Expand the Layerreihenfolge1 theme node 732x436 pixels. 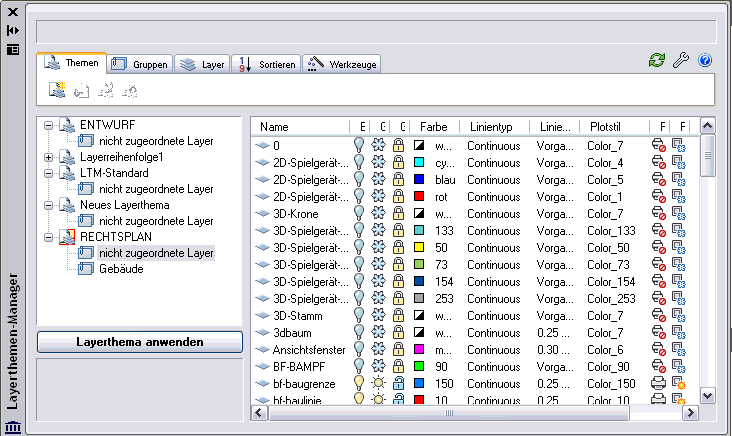49,157
